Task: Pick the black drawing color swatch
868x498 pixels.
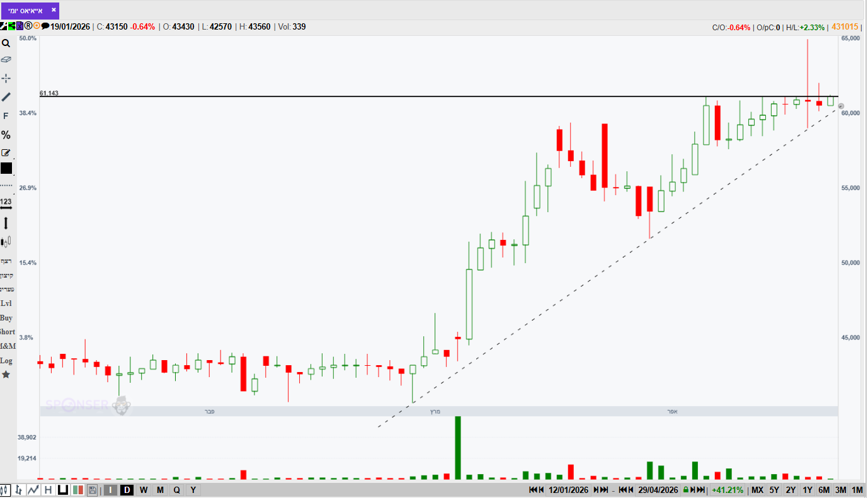Action: pyautogui.click(x=6, y=168)
